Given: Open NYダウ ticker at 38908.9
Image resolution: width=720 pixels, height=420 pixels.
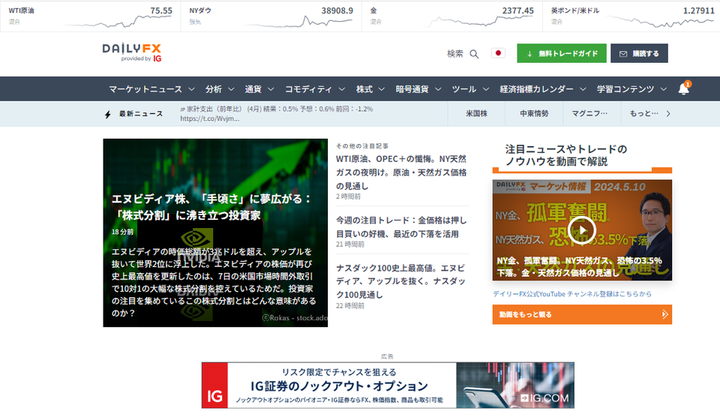Looking at the screenshot, I should 271,16.
